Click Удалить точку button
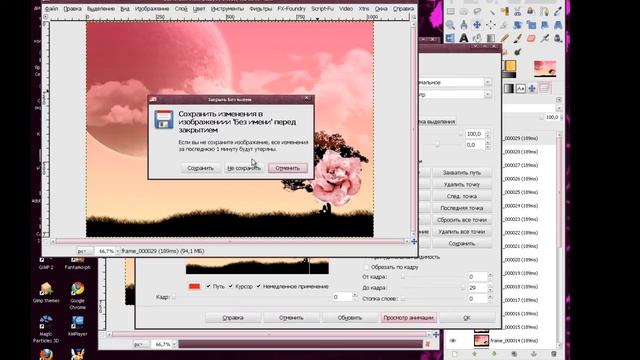The image size is (640, 360). coord(462,184)
